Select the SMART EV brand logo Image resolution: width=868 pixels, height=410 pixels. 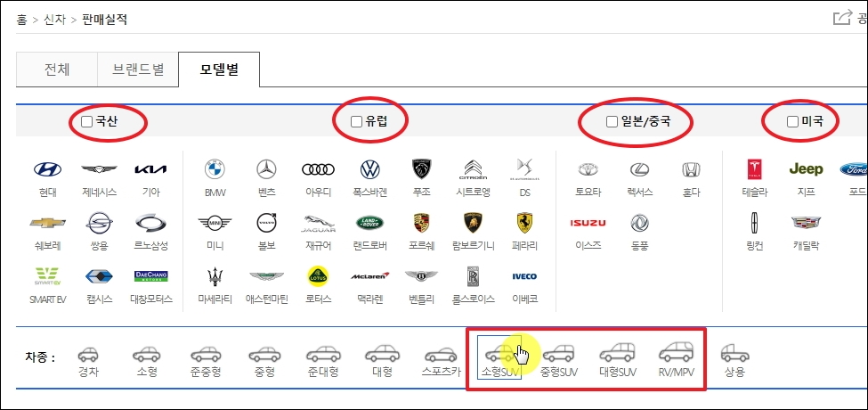47,276
